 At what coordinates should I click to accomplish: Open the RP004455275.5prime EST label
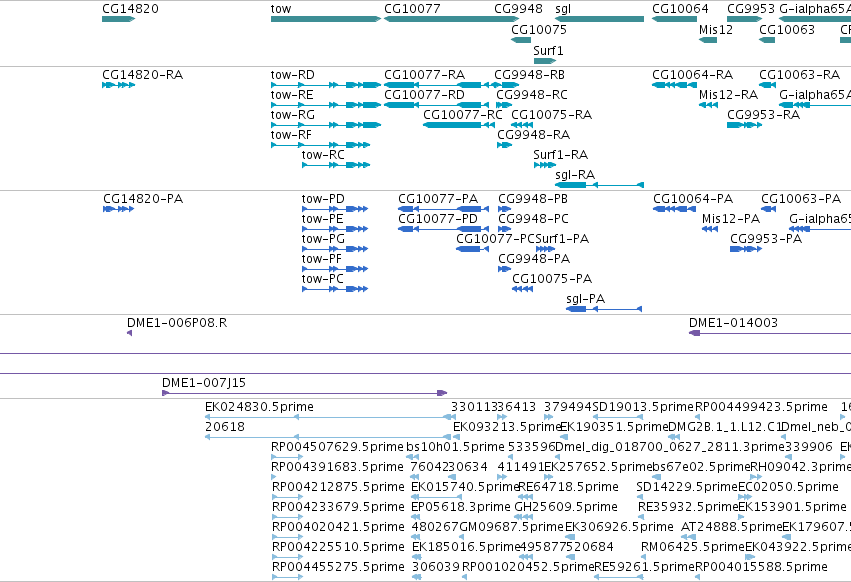(x=338, y=567)
